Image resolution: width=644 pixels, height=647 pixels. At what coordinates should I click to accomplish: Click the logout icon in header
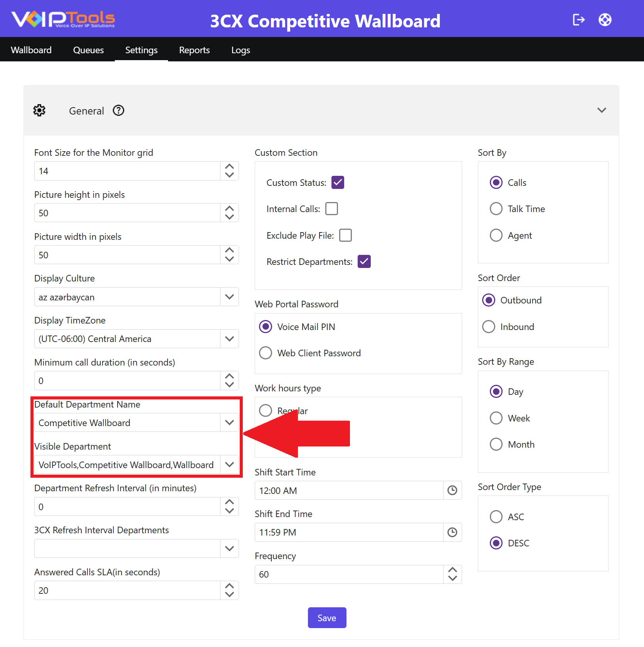coord(578,20)
